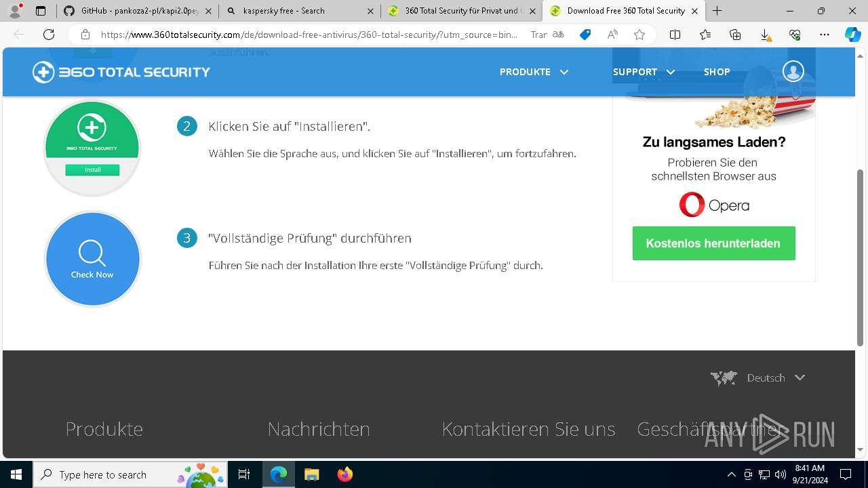Click the 360 Total Security logo

(x=121, y=72)
